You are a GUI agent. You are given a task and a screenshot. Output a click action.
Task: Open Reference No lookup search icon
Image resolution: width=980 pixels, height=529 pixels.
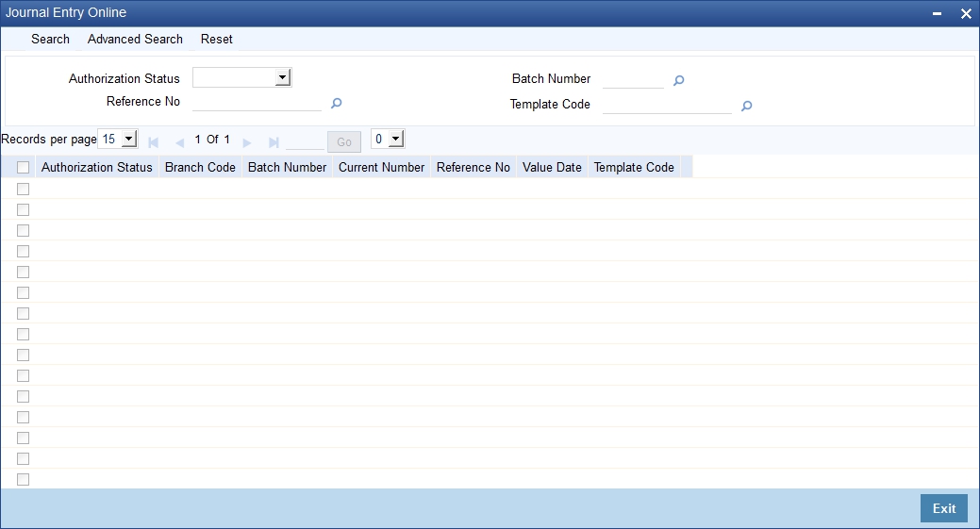click(336, 103)
